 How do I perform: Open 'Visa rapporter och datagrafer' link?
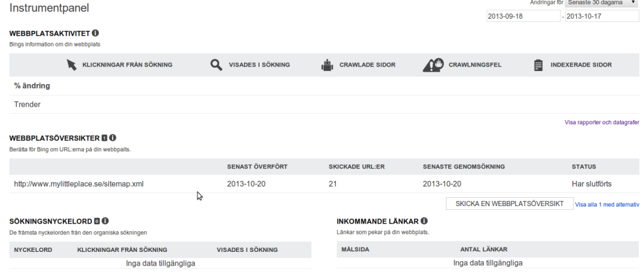click(x=602, y=122)
